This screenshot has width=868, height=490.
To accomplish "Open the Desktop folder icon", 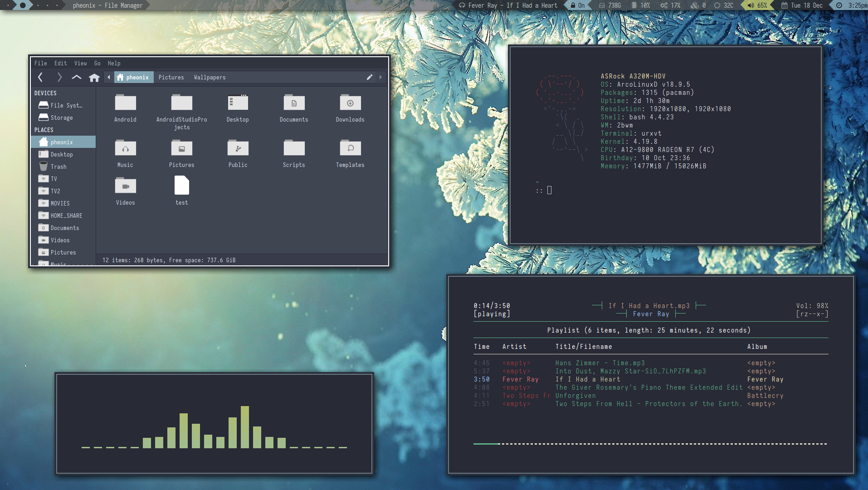I will click(238, 108).
